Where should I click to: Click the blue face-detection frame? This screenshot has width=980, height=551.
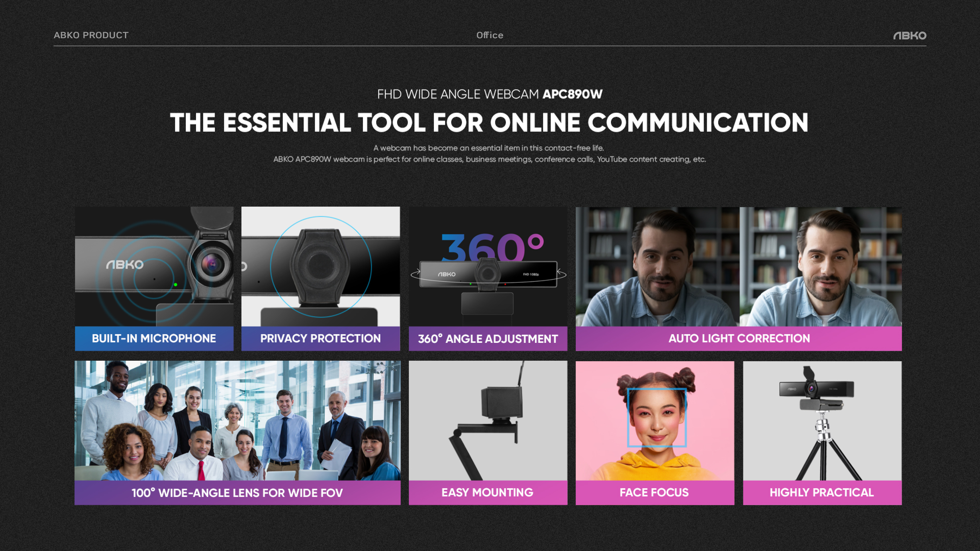(657, 418)
